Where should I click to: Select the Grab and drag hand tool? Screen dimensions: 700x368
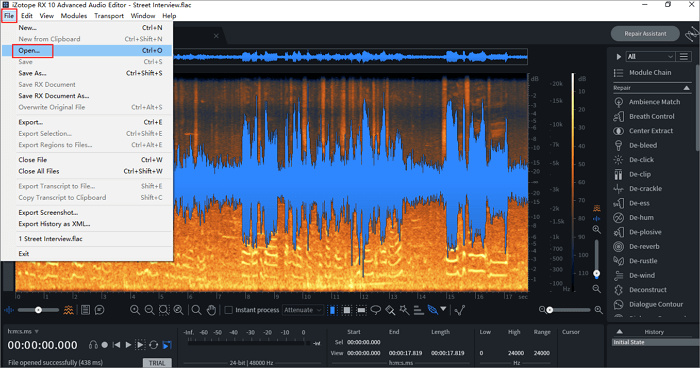tap(211, 309)
